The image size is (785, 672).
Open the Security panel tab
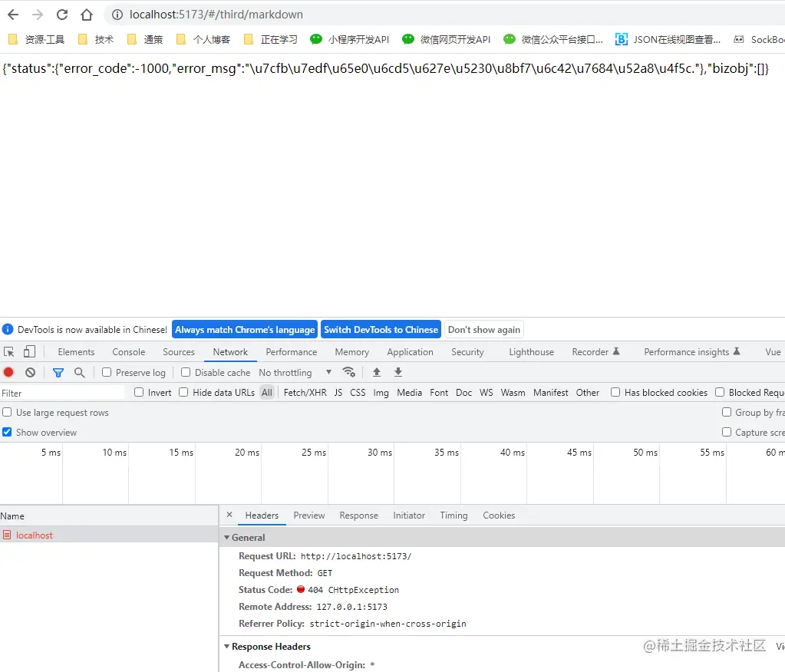coord(467,352)
